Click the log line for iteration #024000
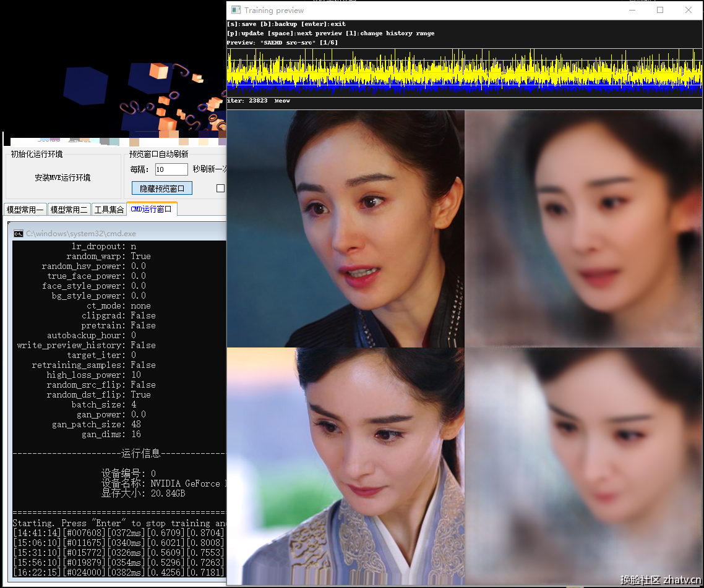The width and height of the screenshot is (704, 588). point(119,573)
